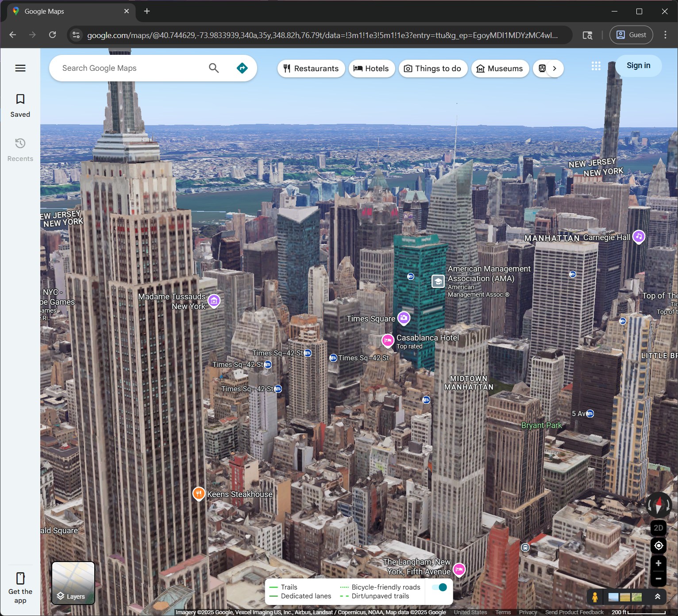The width and height of the screenshot is (678, 616).
Task: Zoom out with minus button
Action: pyautogui.click(x=659, y=579)
